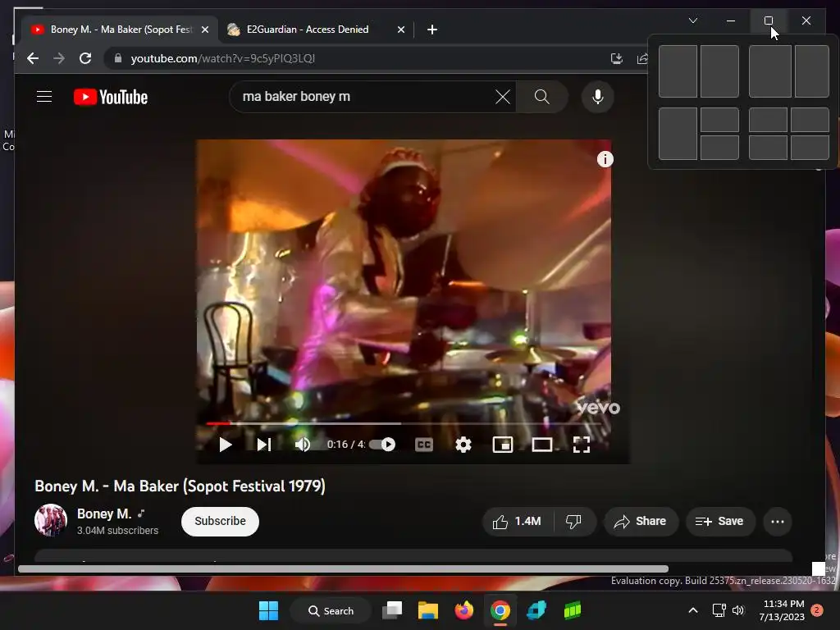Screen dimensions: 840x630
Task: Open more actions three-dot menu
Action: click(778, 521)
